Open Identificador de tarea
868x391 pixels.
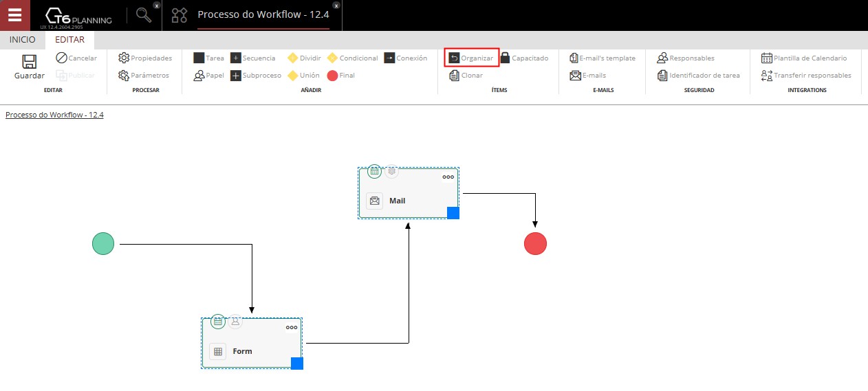tap(699, 76)
